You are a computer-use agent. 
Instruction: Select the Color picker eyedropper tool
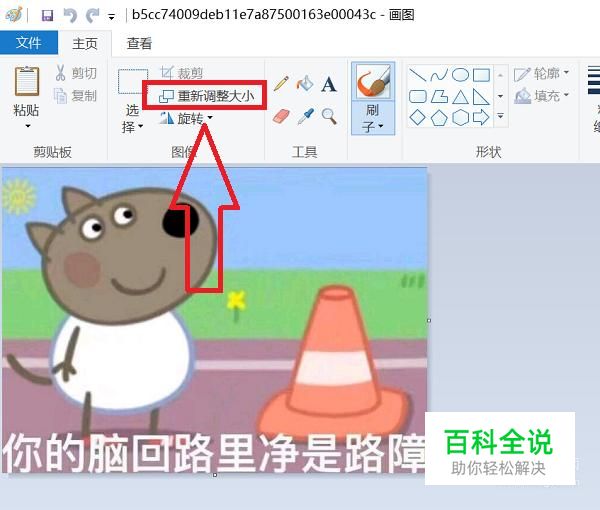point(305,116)
